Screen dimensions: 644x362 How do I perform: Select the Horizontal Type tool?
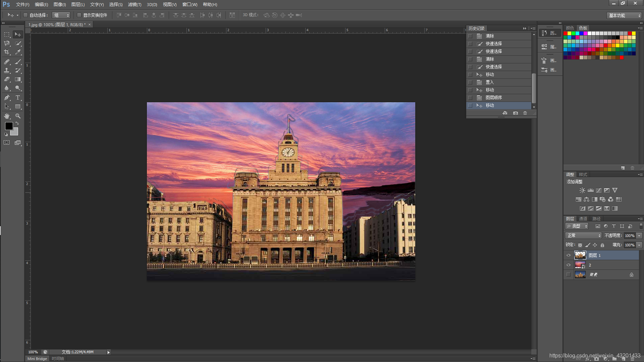coord(18,98)
